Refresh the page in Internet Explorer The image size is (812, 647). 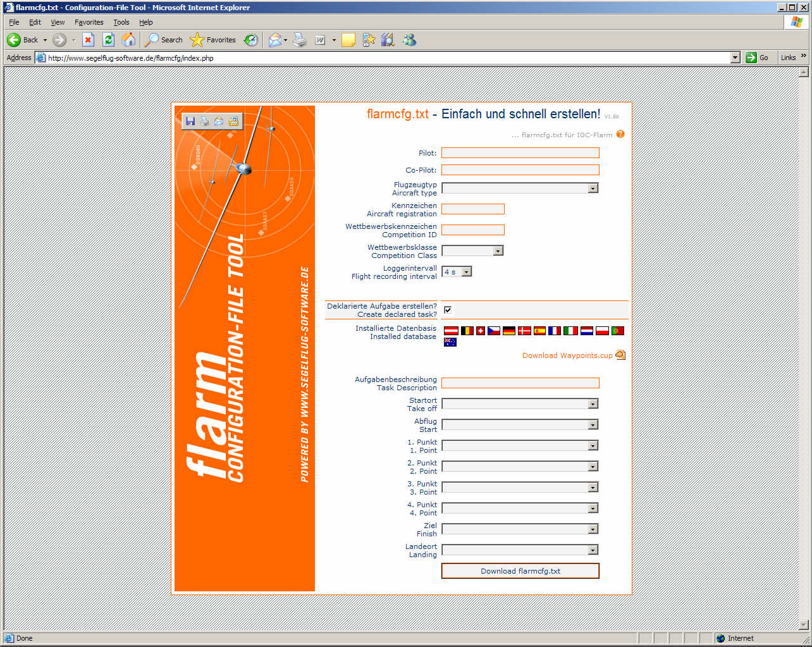[108, 40]
